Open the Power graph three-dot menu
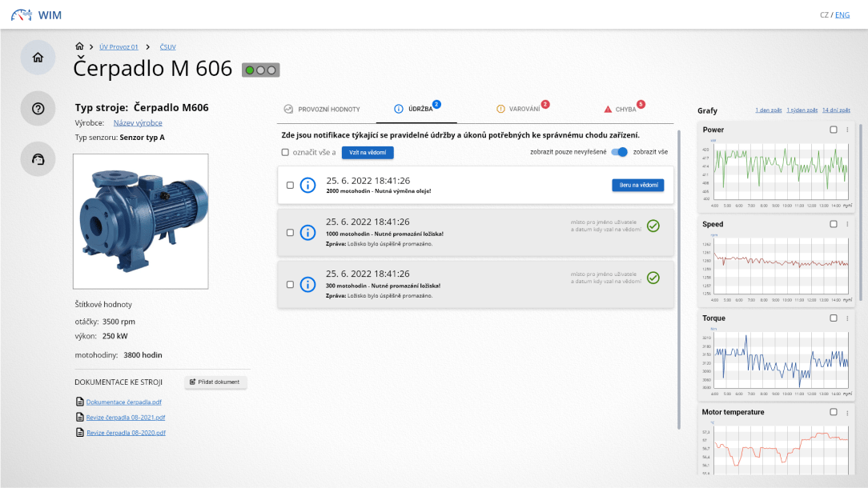This screenshot has height=488, width=868. 847,130
